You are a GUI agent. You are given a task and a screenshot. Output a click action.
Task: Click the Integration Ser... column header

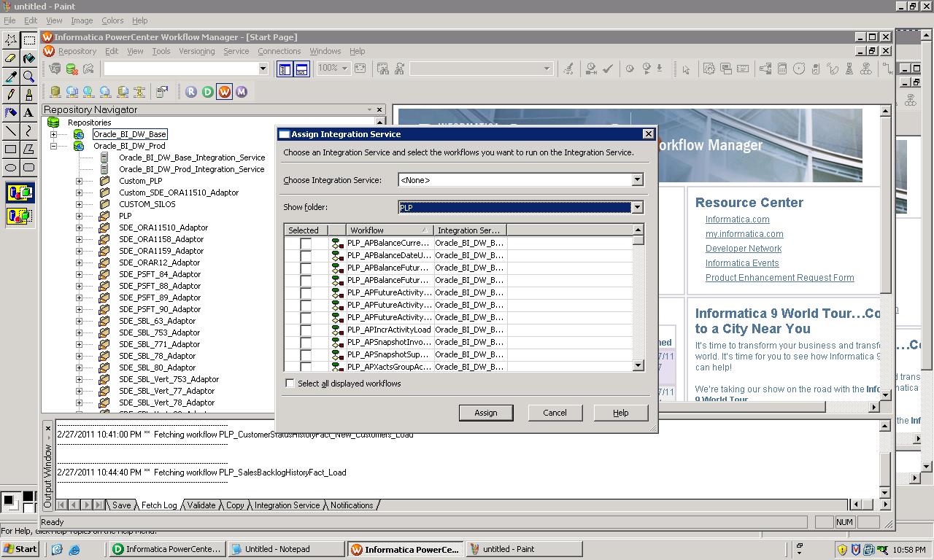pyautogui.click(x=470, y=230)
